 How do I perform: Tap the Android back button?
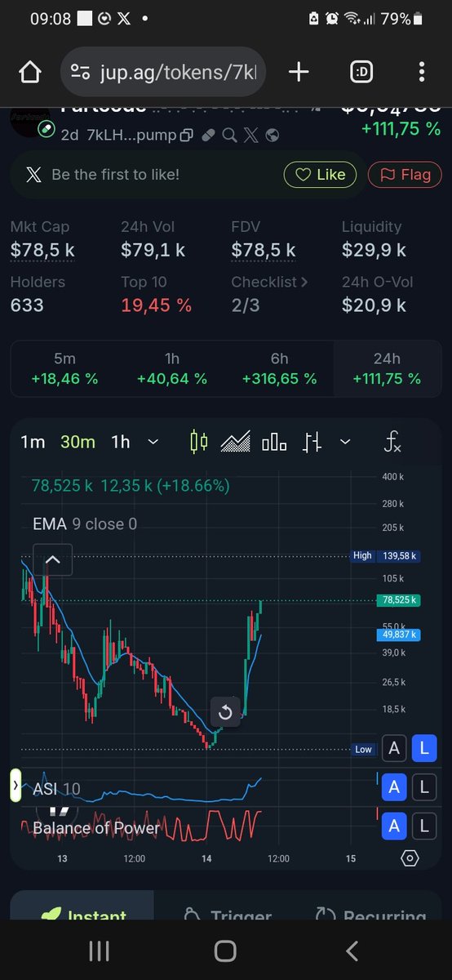(352, 951)
